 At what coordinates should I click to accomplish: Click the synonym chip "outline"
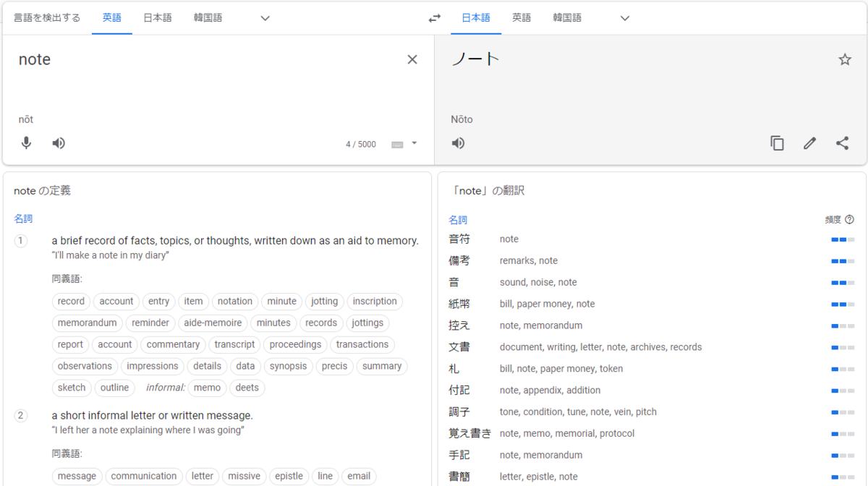[x=114, y=388]
